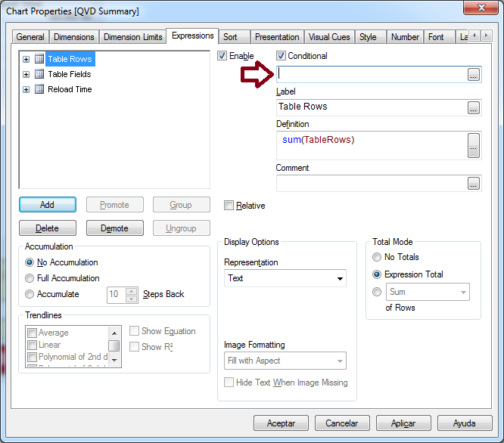Image resolution: width=504 pixels, height=443 pixels.
Task: Toggle Hide Text When Image Missing
Action: [x=229, y=383]
